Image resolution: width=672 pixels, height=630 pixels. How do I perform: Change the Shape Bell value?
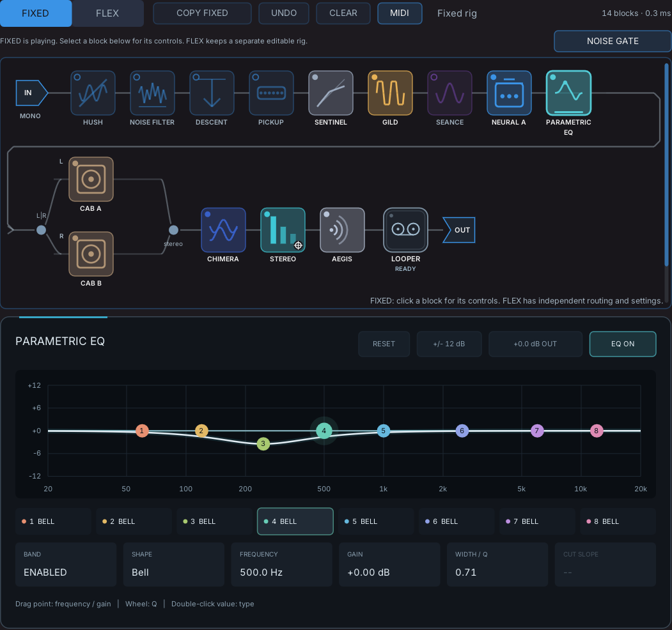tap(173, 564)
